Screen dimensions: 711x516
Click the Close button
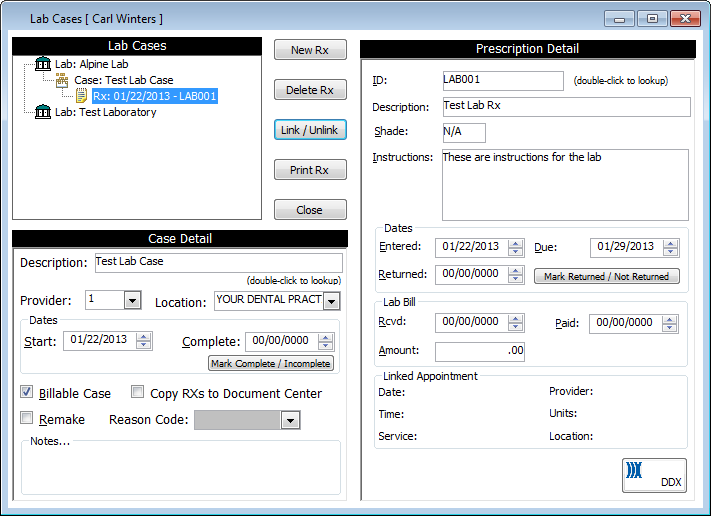click(310, 209)
